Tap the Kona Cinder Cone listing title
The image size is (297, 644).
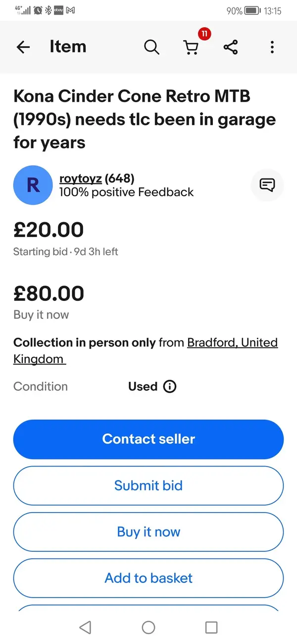145,119
